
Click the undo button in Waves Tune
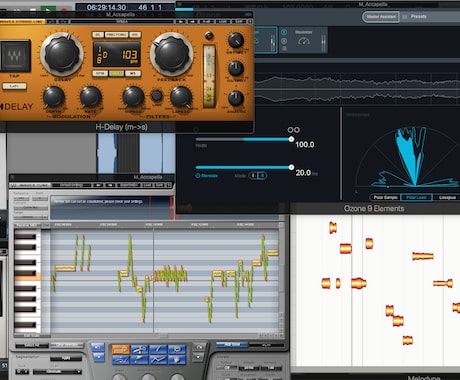(x=97, y=347)
